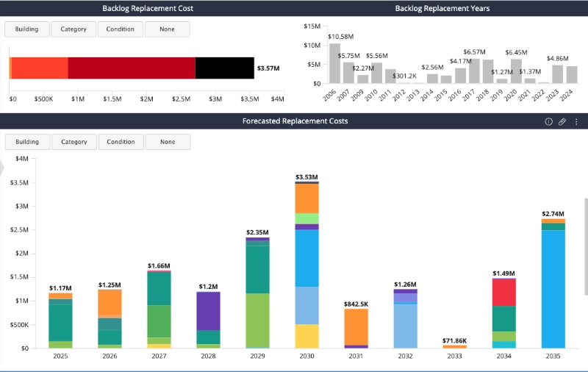Click the large blue 2035 forecast bar

point(553,288)
